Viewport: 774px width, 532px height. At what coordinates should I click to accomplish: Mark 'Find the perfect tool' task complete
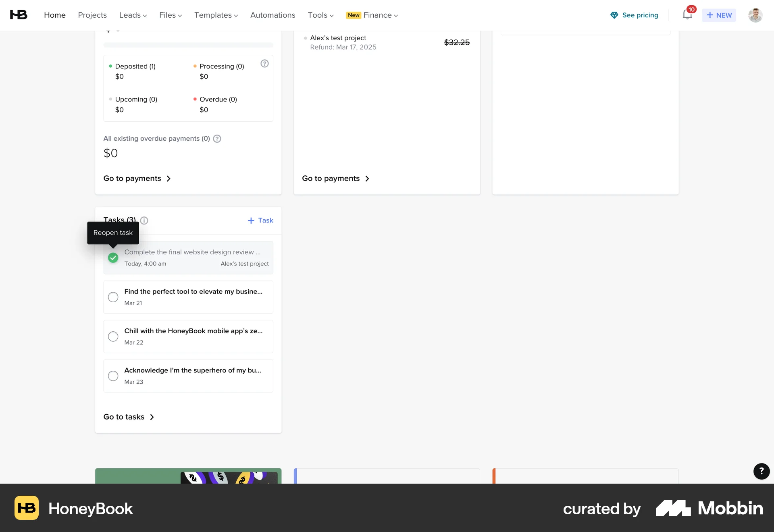(113, 297)
